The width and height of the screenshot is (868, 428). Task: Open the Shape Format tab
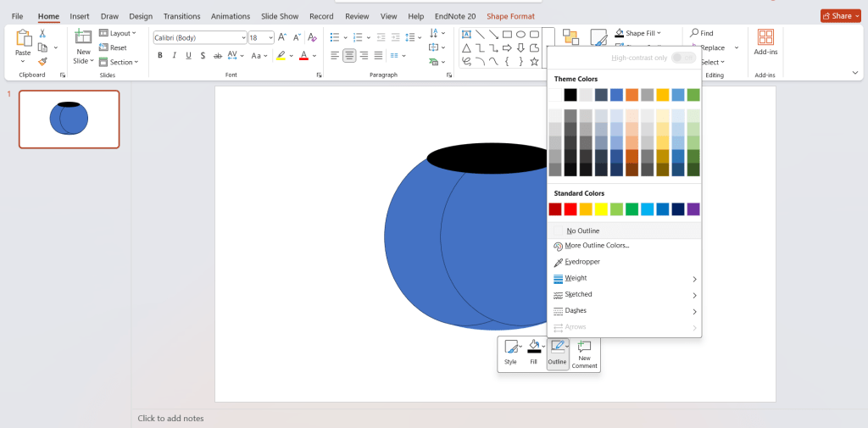pyautogui.click(x=511, y=16)
